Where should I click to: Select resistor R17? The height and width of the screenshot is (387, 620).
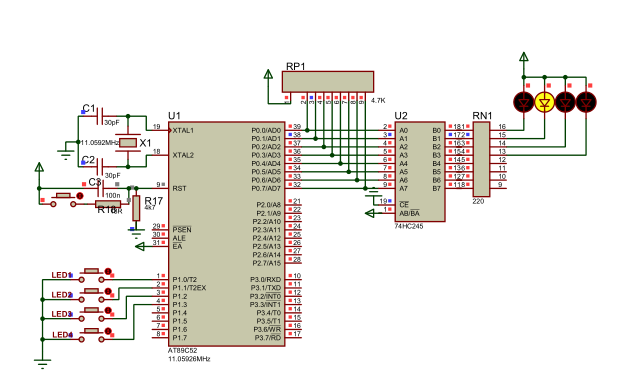(x=136, y=208)
